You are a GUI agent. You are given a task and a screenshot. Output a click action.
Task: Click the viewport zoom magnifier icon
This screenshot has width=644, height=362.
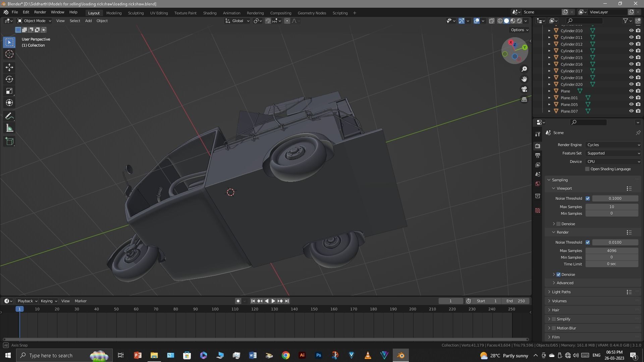point(524,69)
